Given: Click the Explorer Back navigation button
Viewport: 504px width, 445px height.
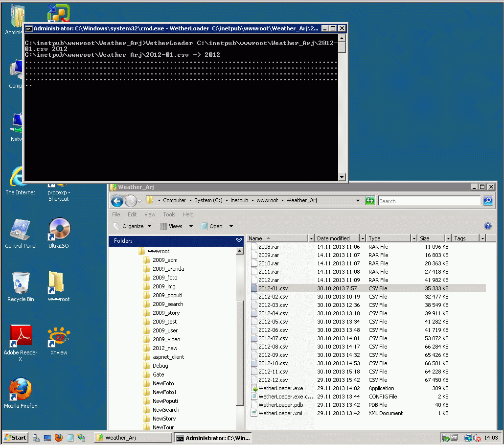Looking at the screenshot, I should (117, 201).
